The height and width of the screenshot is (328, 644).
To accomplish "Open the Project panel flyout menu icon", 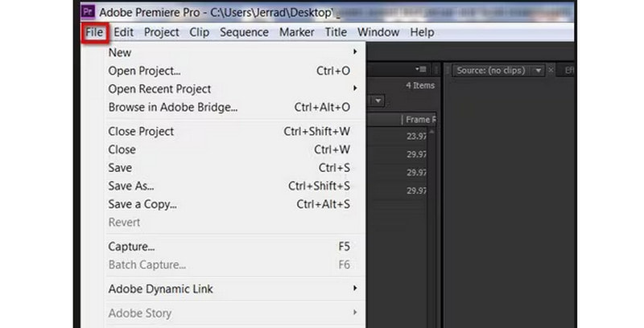I will [x=421, y=69].
